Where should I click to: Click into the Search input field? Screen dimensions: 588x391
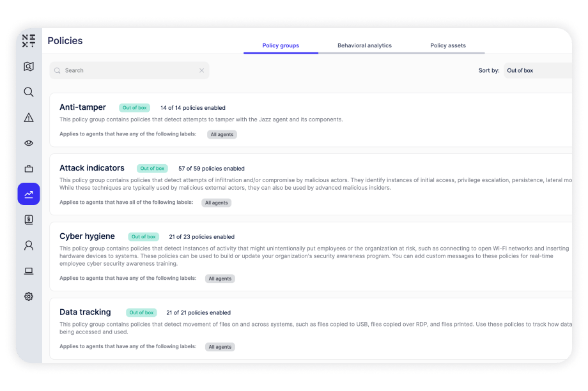click(x=129, y=70)
